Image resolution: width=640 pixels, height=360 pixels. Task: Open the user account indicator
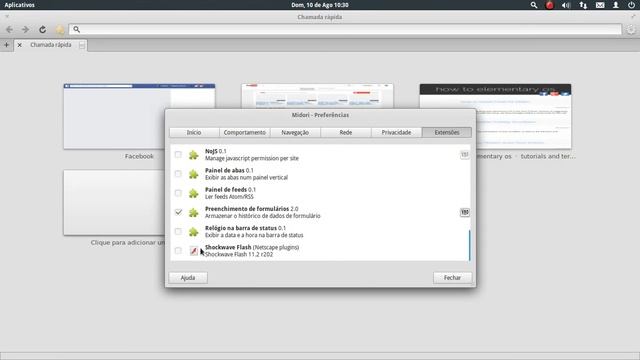coord(616,5)
